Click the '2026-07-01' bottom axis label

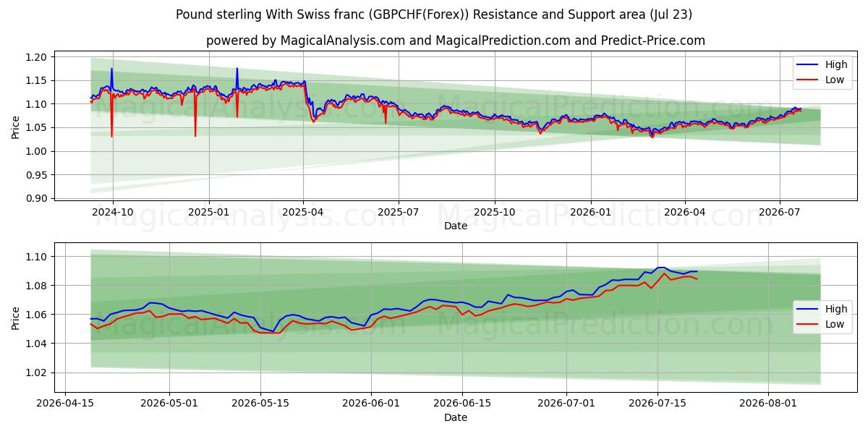566,405
